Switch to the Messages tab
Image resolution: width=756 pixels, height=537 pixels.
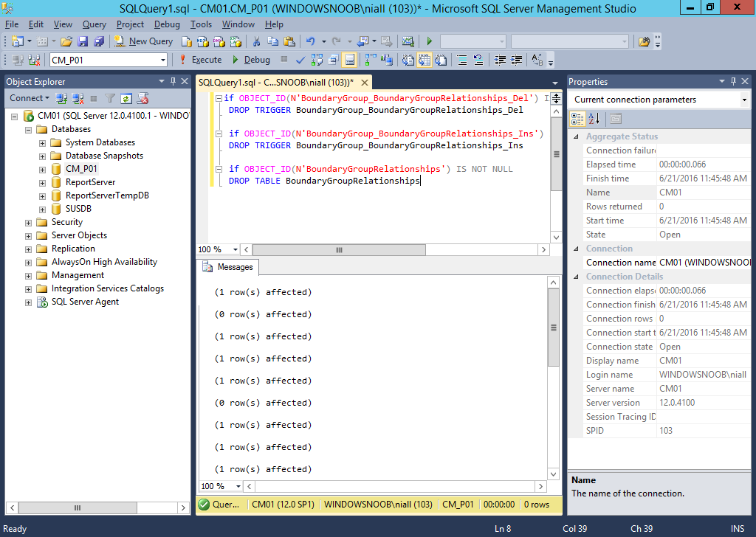click(228, 267)
